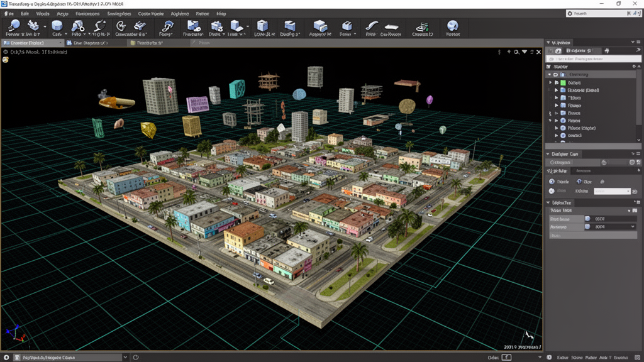
Task: Click the filter text field above the scene tree
Action: (x=595, y=59)
